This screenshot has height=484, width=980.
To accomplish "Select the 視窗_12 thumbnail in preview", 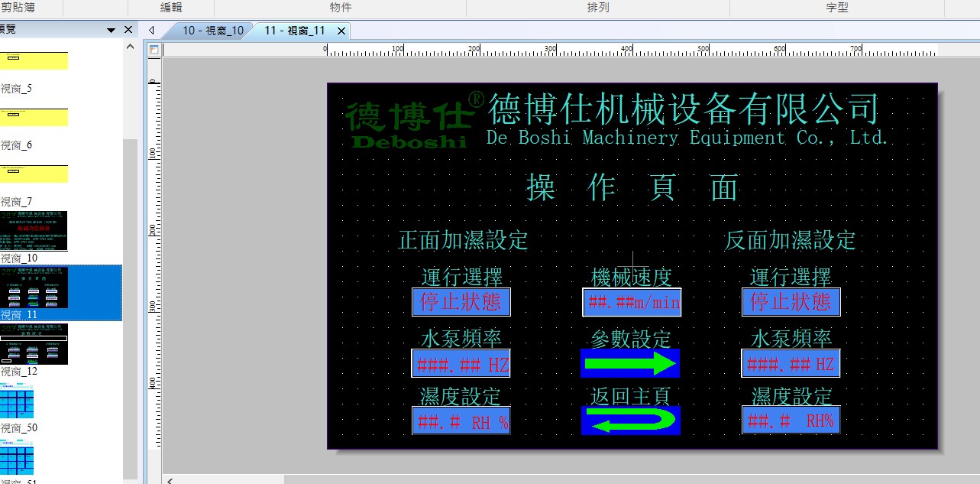I will (x=34, y=343).
